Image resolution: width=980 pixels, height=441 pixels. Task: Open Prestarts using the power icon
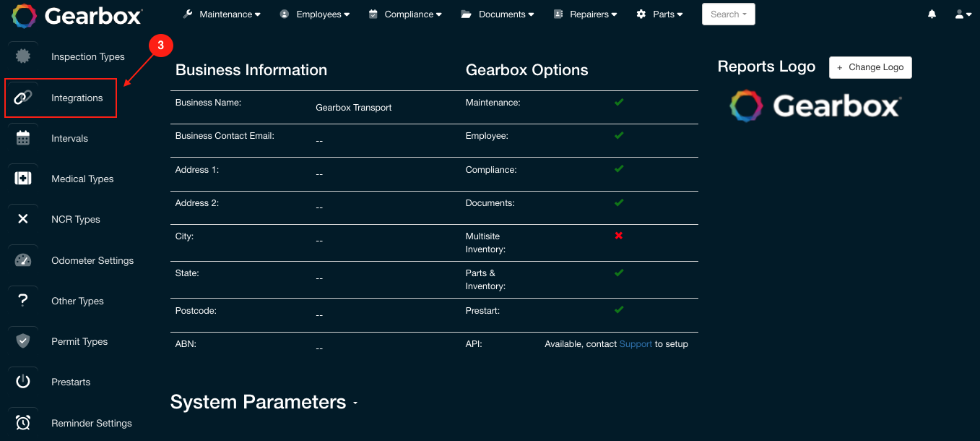point(22,381)
